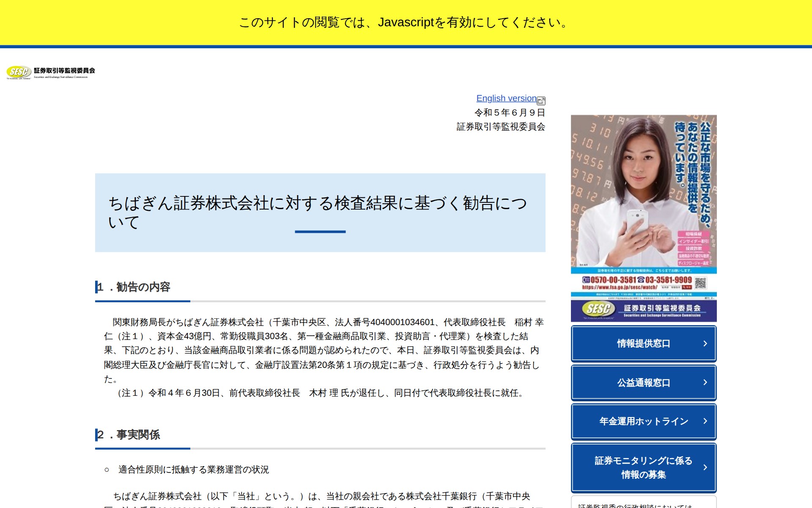Open the 年金運用ホットライン sidebar item
Screen dimensions: 812x508
click(643, 422)
